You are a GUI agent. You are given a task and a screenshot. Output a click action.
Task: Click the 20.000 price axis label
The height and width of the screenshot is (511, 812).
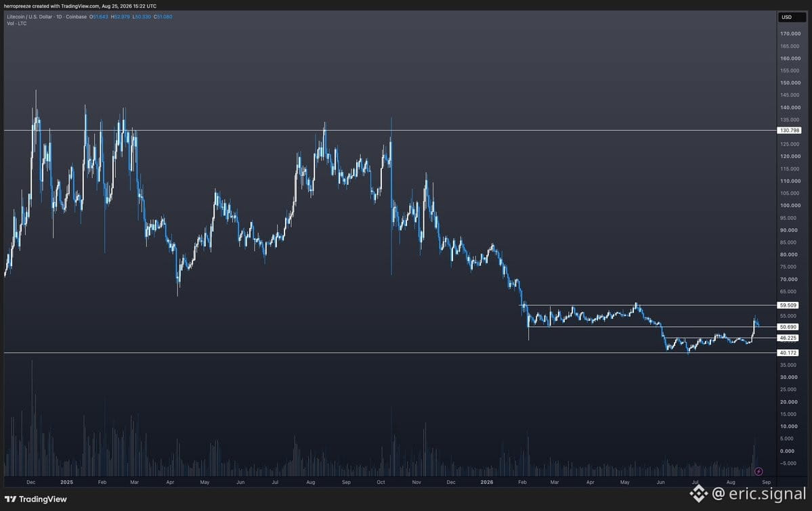click(789, 402)
